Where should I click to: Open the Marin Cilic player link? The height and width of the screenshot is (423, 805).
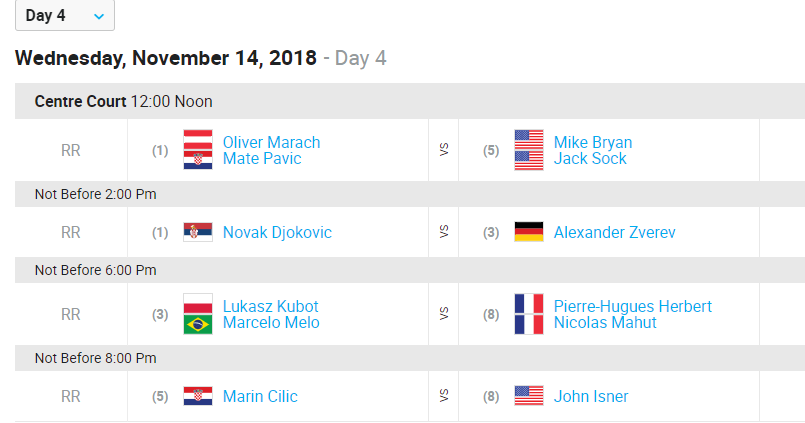pyautogui.click(x=260, y=396)
